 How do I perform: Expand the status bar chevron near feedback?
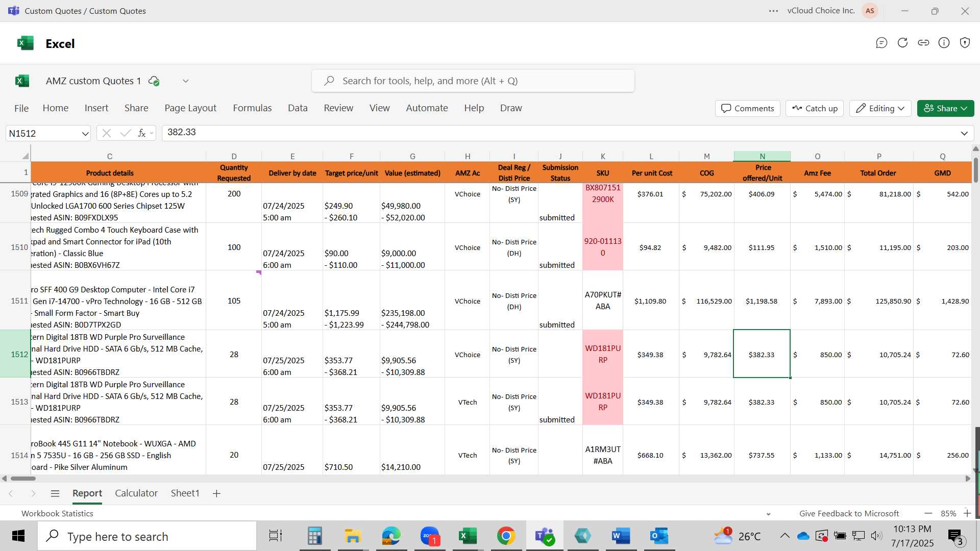pyautogui.click(x=768, y=514)
